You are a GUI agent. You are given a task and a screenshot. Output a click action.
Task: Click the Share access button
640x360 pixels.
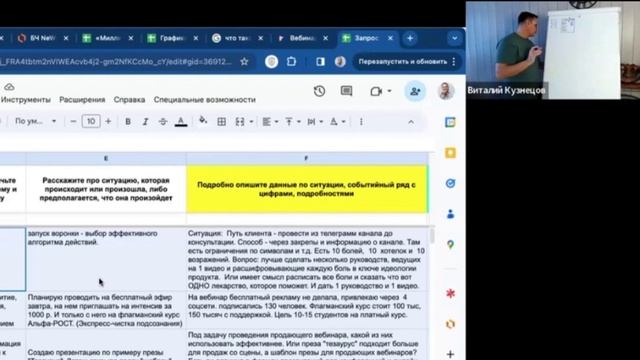click(415, 91)
